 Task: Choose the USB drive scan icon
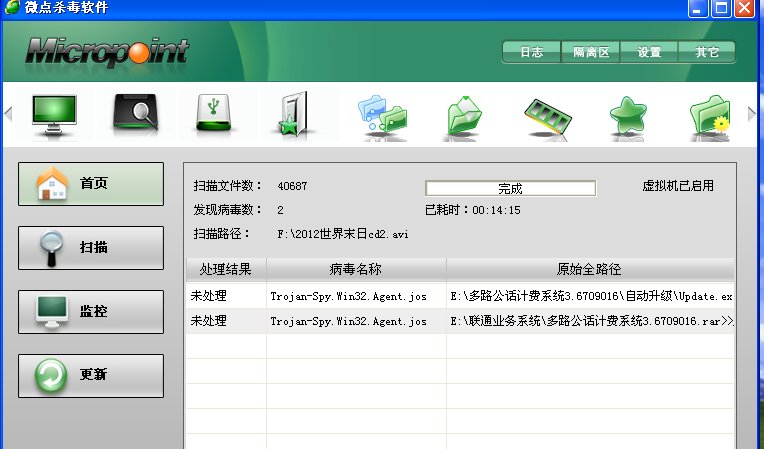coord(213,113)
